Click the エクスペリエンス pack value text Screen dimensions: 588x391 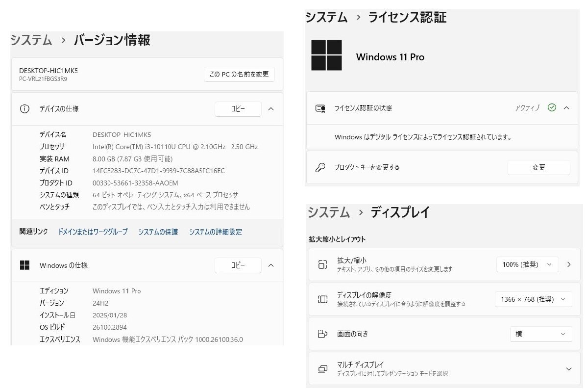tap(168, 339)
